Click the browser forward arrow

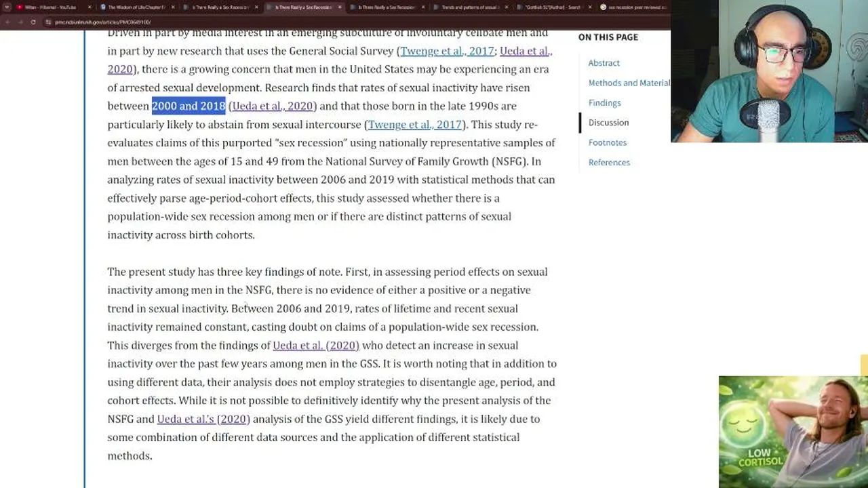(20, 22)
